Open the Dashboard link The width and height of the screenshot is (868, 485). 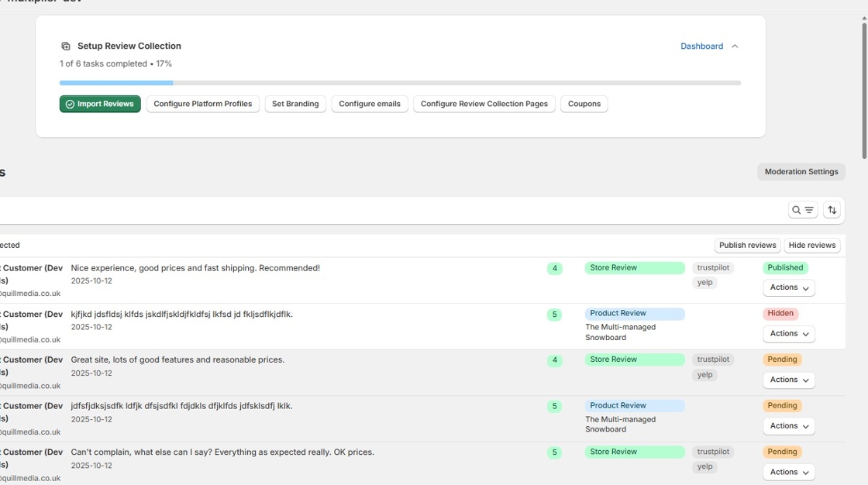pyautogui.click(x=701, y=46)
